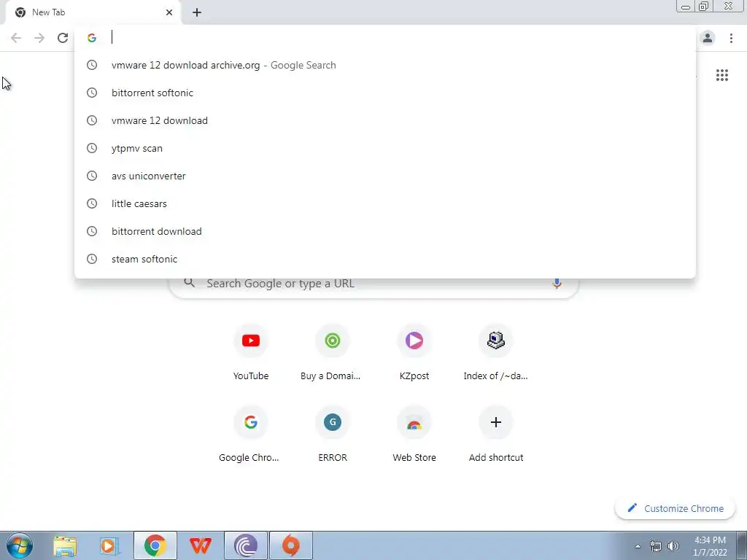Open the media player taskbar icon
The height and width of the screenshot is (560, 747).
[x=109, y=545]
